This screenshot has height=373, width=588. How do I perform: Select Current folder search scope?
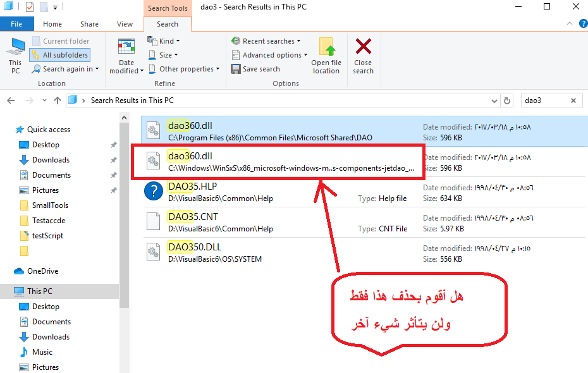[61, 41]
